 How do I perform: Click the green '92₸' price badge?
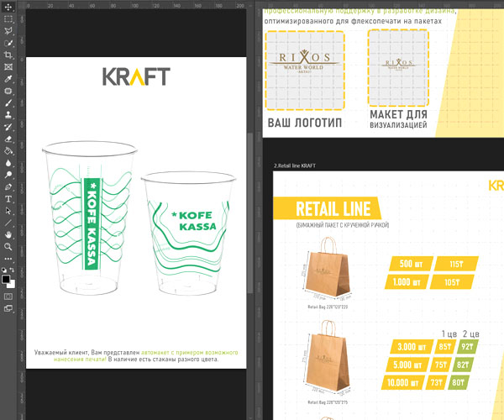click(x=467, y=347)
